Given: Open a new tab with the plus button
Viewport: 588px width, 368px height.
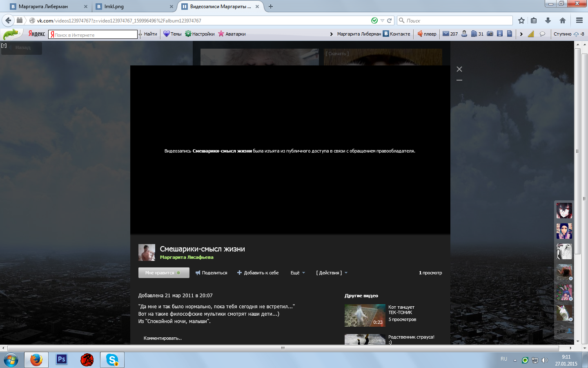Looking at the screenshot, I should (270, 7).
